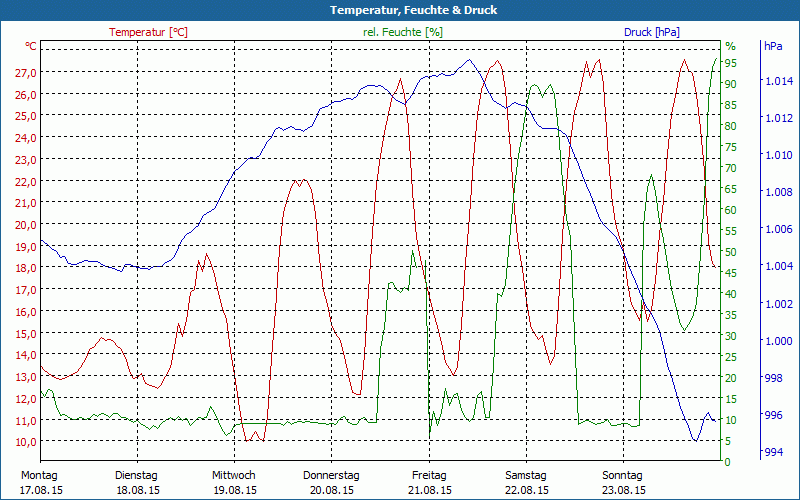The height and width of the screenshot is (500, 800).
Task: Click the green '30' humidity axis value
Action: point(731,336)
